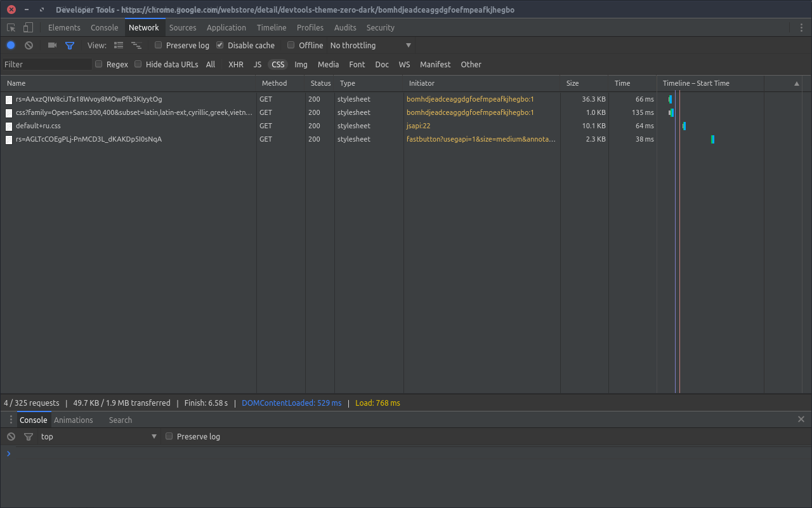Image resolution: width=812 pixels, height=508 pixels.
Task: Select the Animations drawer tab
Action: [74, 420]
